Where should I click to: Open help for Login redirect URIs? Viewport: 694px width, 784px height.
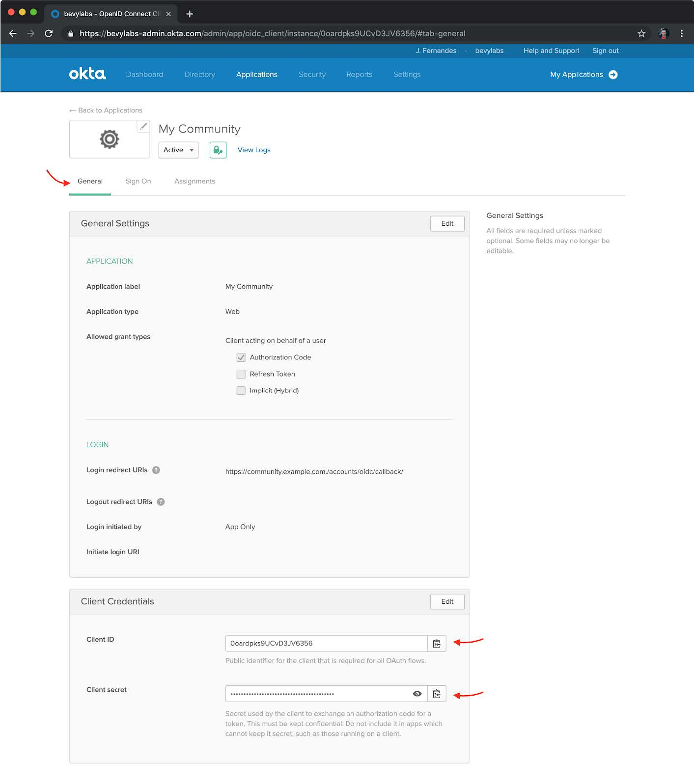coord(156,470)
